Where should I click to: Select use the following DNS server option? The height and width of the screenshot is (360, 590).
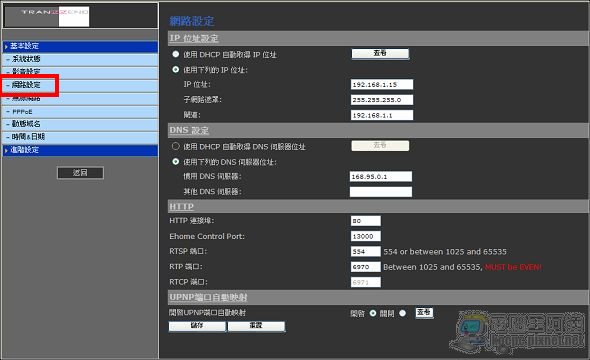pos(176,161)
